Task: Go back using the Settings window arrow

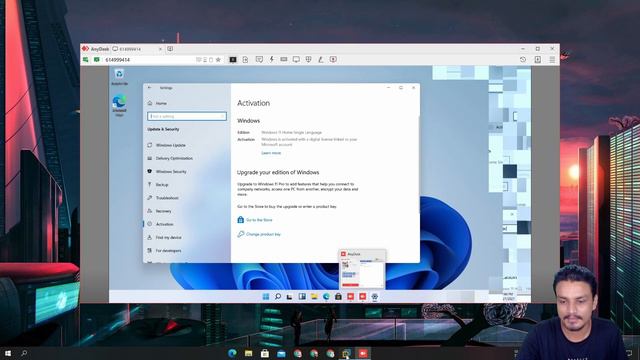Action: tap(149, 88)
